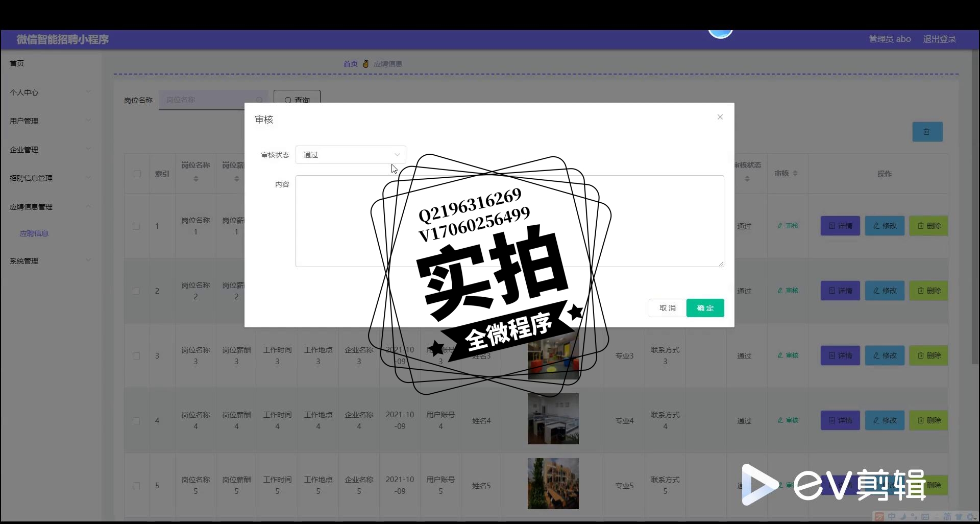
Task: Open 首页 in the left sidebar
Action: click(x=17, y=63)
